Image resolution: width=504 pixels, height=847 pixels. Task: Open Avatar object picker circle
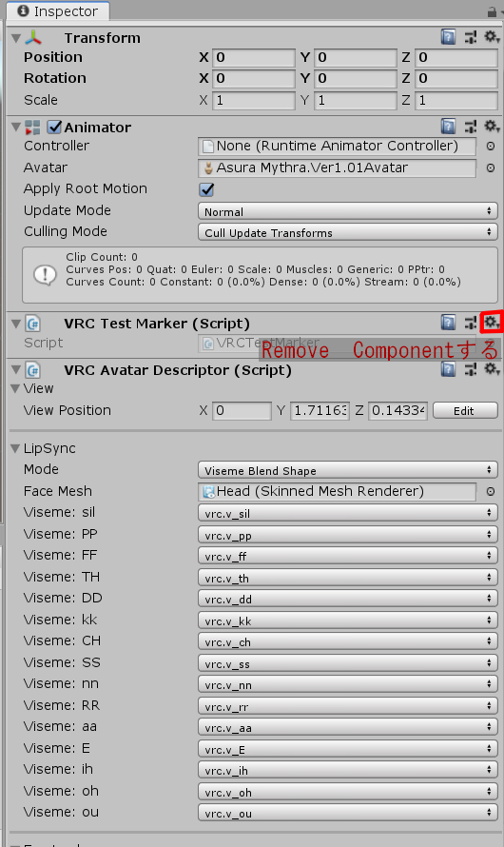[491, 168]
